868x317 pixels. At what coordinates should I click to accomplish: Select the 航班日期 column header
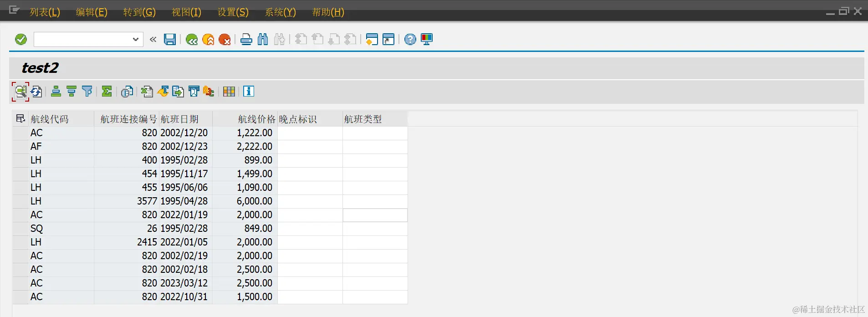click(186, 119)
